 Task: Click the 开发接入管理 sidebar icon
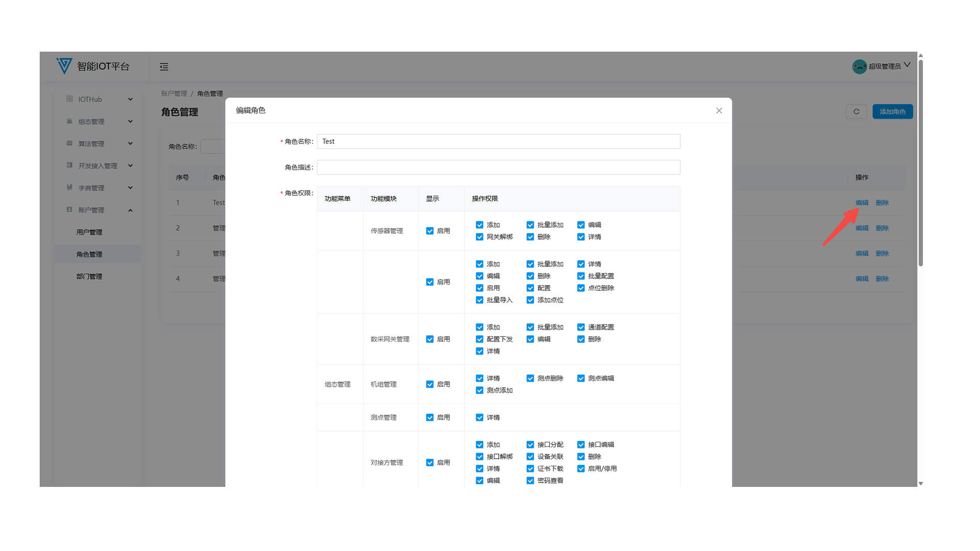click(x=69, y=165)
